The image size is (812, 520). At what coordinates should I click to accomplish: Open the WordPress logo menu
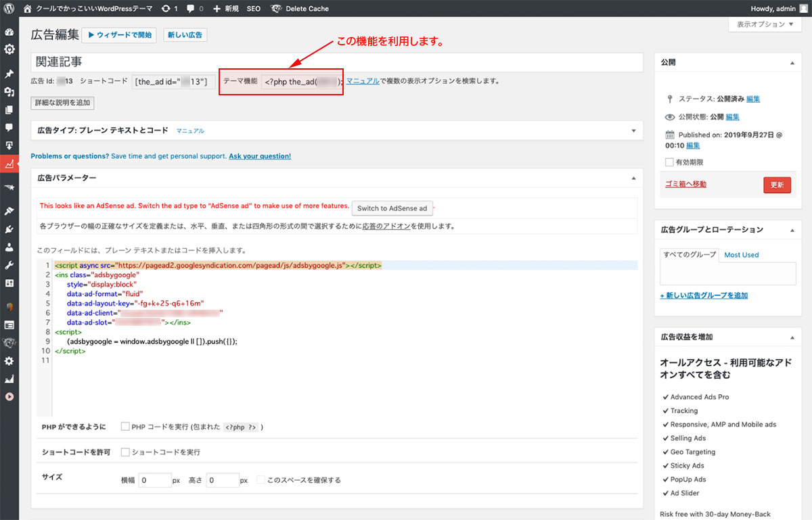point(9,9)
